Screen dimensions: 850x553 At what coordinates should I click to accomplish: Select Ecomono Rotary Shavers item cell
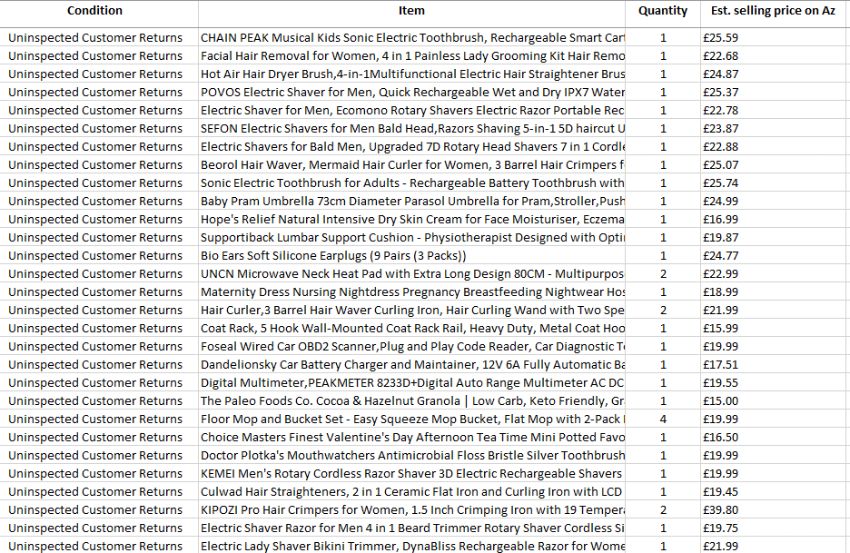coord(412,110)
